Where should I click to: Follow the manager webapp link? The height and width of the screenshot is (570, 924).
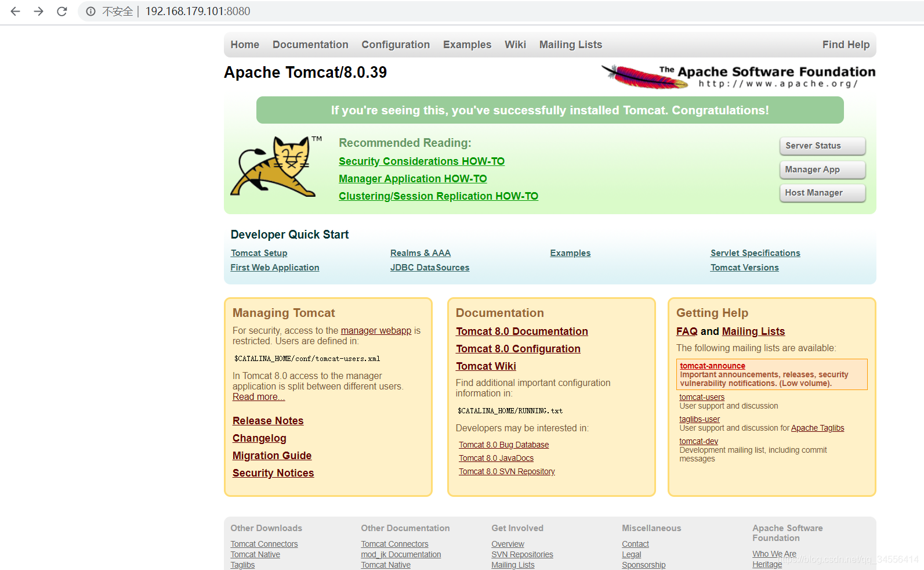pos(376,330)
